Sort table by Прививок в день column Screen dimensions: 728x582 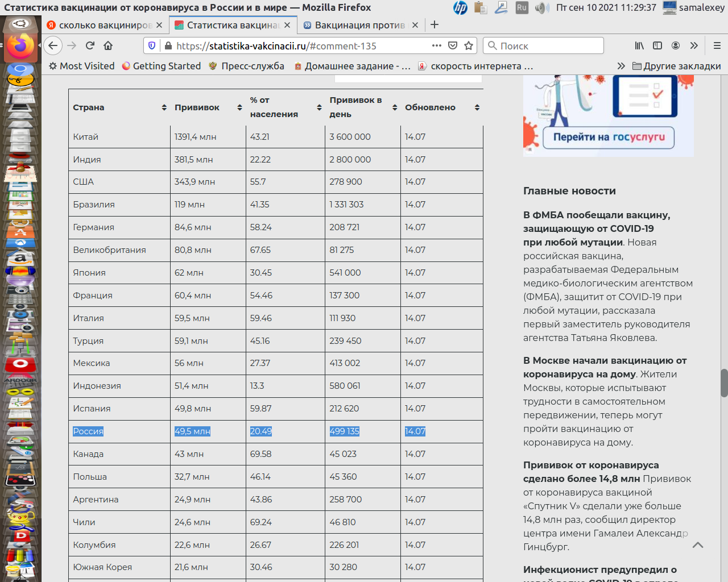click(395, 107)
